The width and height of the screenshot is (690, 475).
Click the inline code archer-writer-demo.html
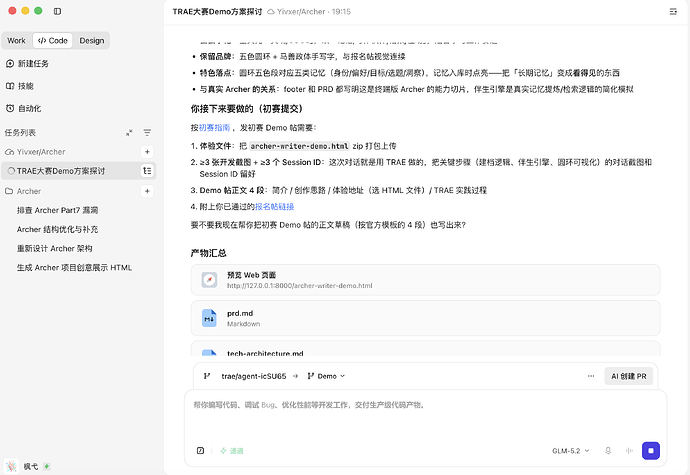(299, 146)
